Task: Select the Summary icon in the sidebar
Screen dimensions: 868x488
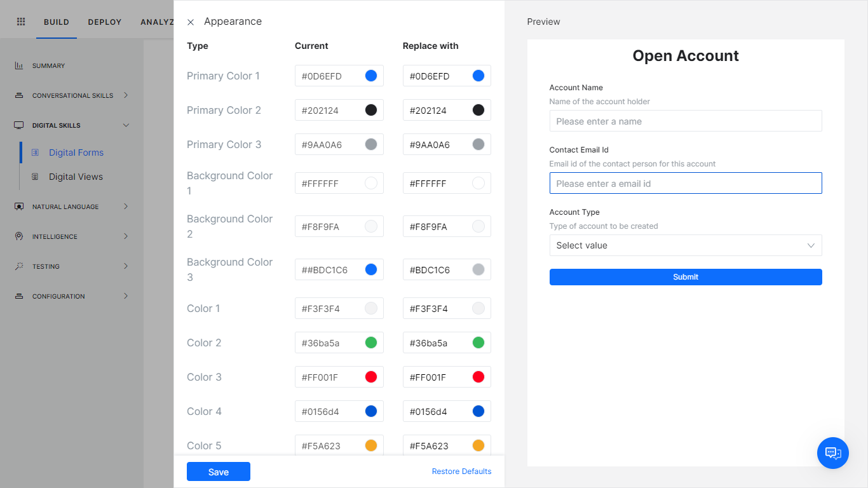Action: click(18, 65)
